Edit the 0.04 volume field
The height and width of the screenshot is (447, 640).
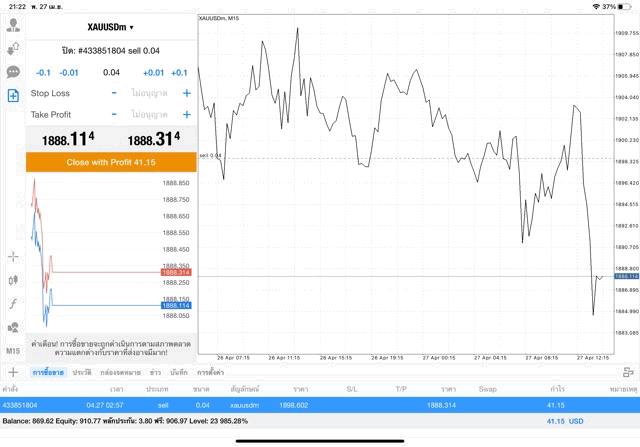coord(111,73)
